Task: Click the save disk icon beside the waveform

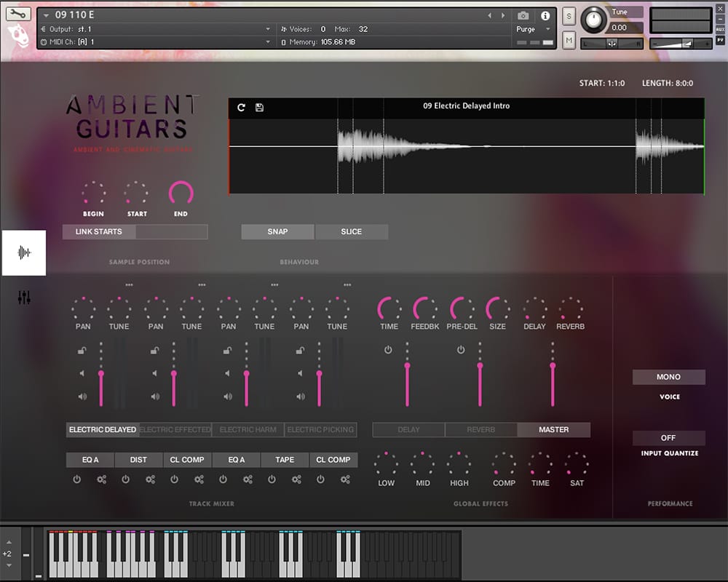Action: tap(260, 108)
